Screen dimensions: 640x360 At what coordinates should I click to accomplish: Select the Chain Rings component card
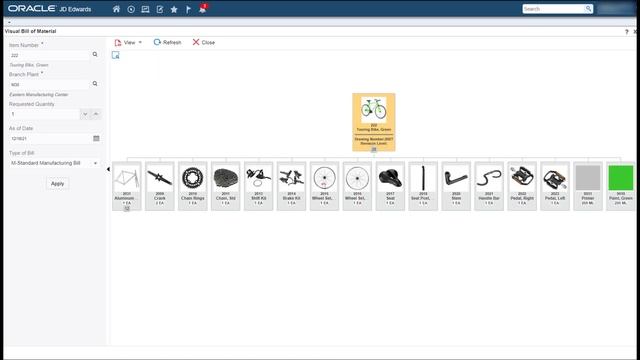click(193, 186)
